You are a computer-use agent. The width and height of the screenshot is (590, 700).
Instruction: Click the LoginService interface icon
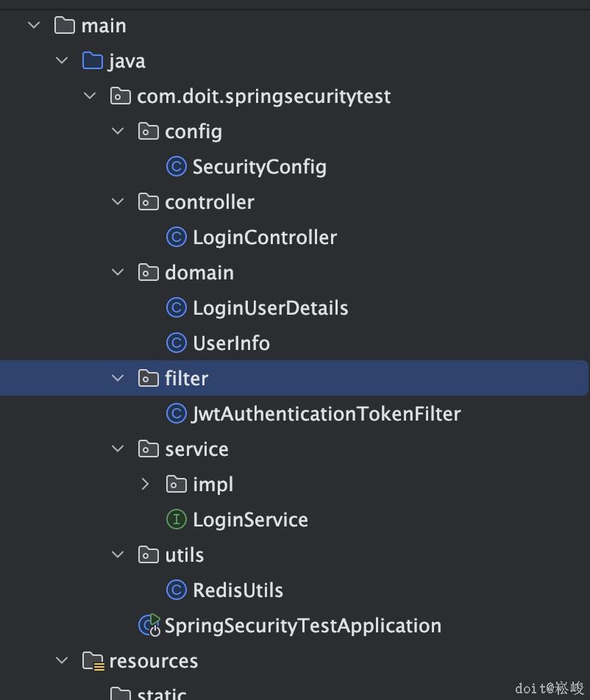(x=176, y=520)
